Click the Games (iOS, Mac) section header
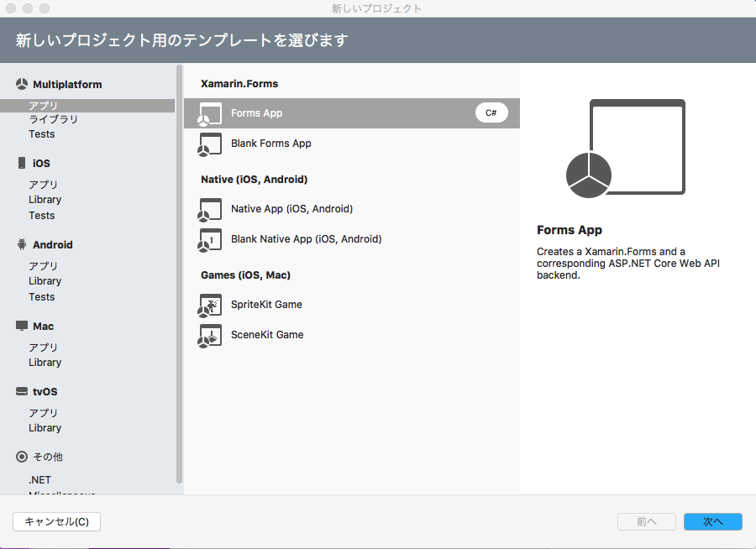 click(x=245, y=275)
